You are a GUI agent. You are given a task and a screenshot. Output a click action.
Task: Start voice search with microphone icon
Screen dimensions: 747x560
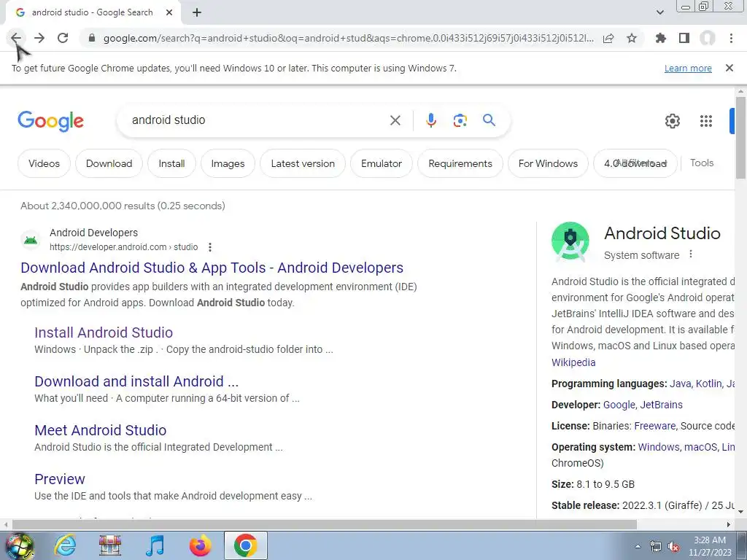coord(430,120)
